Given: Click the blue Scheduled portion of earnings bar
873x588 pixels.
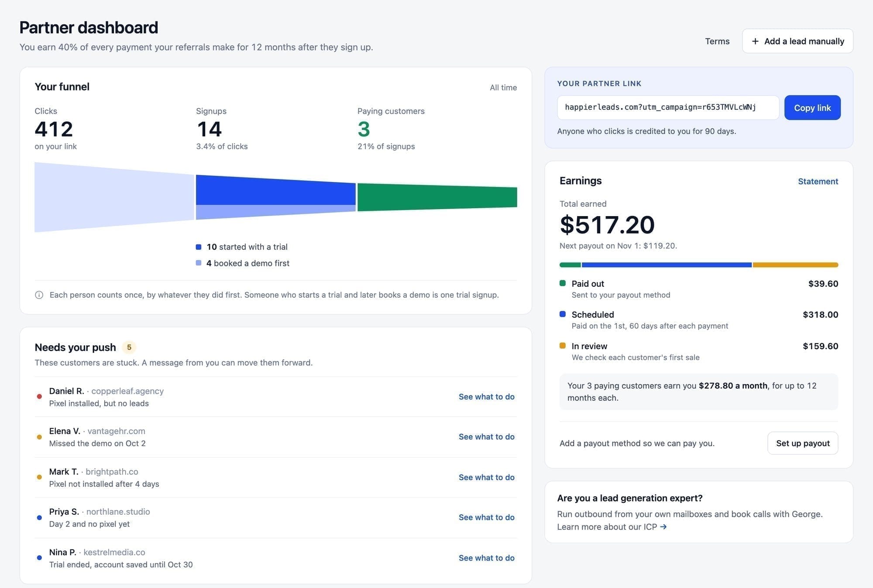Looking at the screenshot, I should pos(667,265).
